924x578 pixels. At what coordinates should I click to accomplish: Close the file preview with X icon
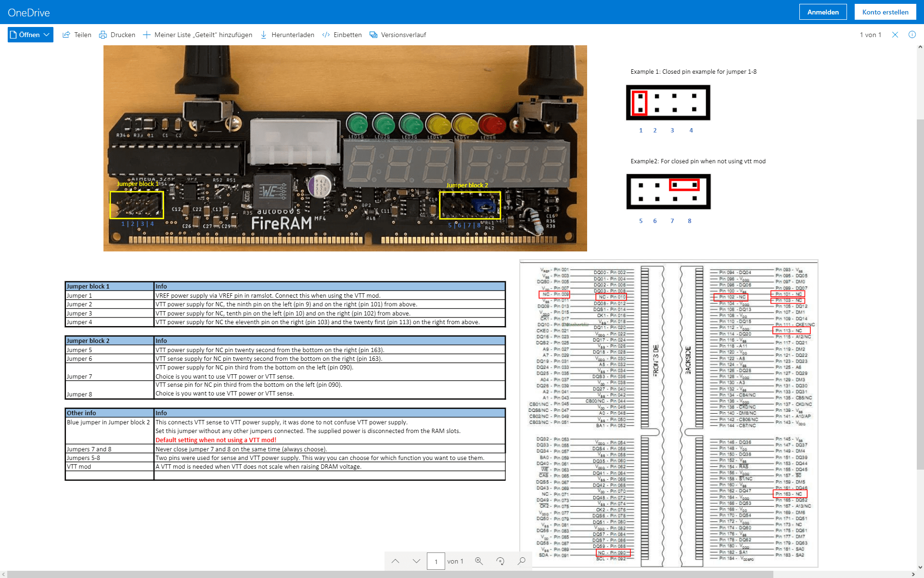click(x=895, y=35)
